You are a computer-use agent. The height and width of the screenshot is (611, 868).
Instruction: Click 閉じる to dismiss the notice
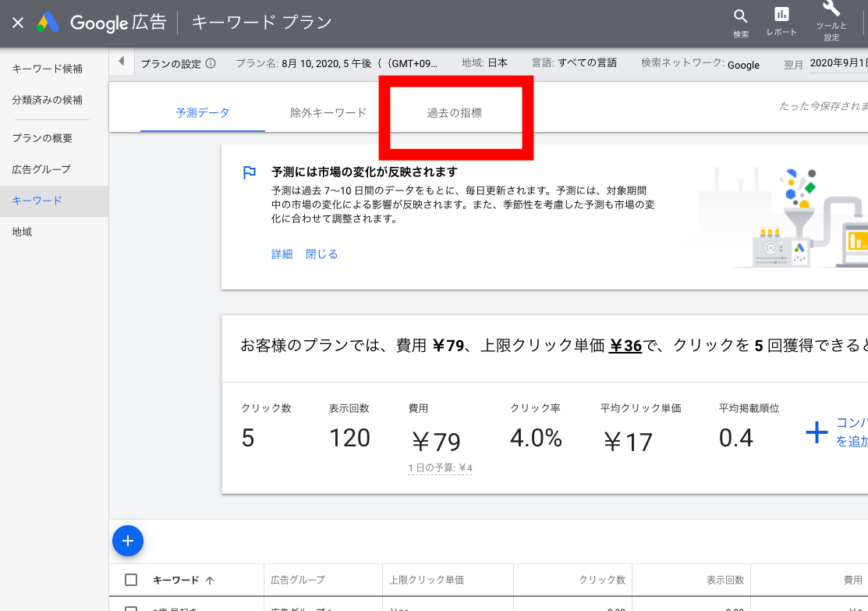[321, 254]
